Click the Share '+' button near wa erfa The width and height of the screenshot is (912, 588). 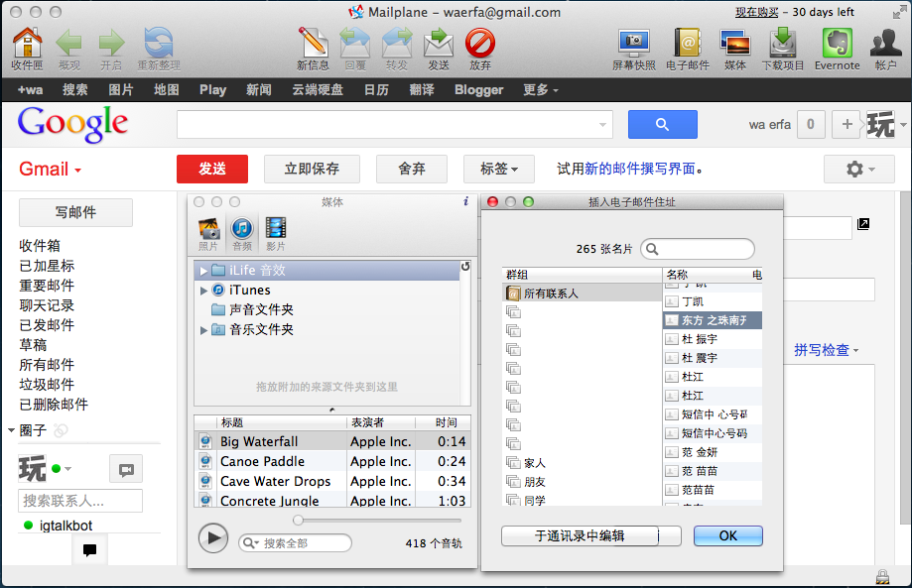[x=847, y=124]
